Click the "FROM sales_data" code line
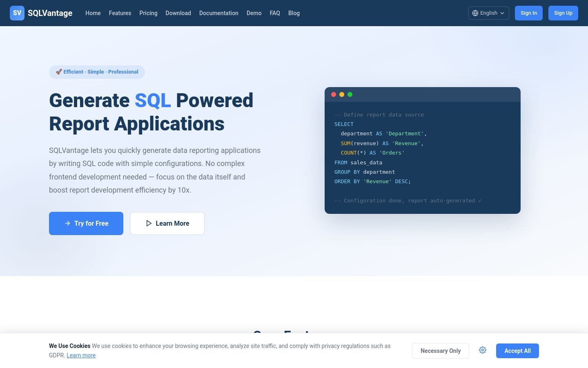 358,162
